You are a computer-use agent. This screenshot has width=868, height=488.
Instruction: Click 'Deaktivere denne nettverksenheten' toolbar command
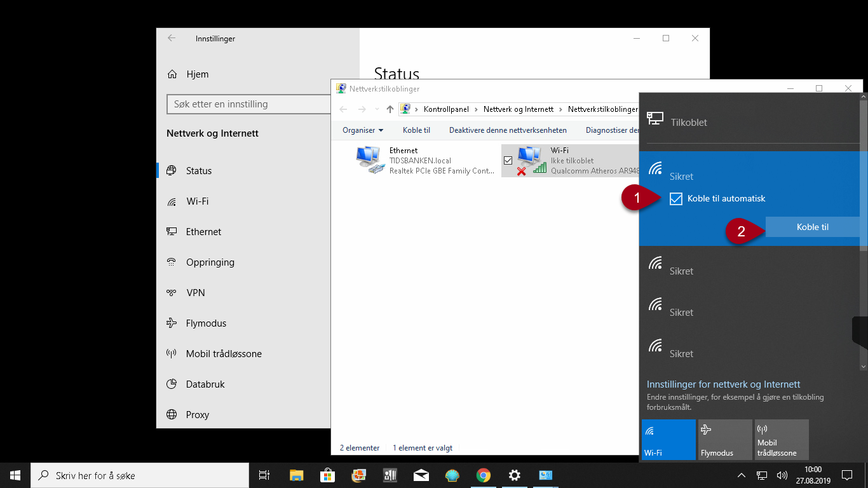point(508,130)
